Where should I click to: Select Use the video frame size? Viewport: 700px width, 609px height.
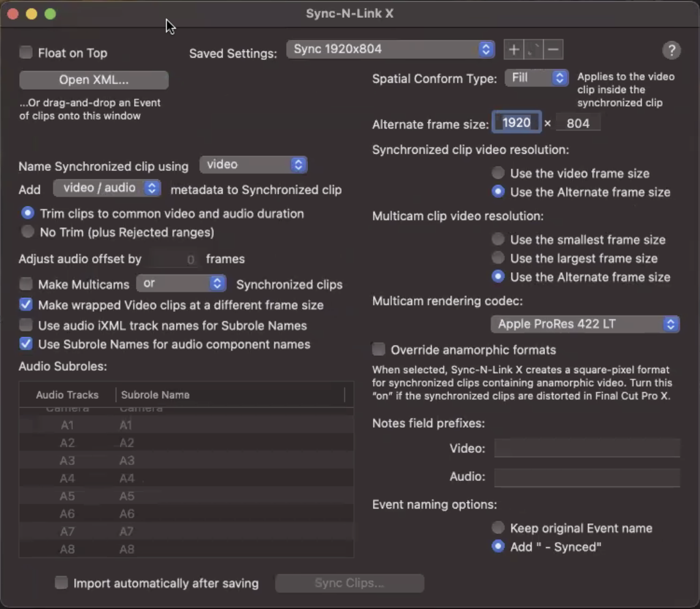499,173
